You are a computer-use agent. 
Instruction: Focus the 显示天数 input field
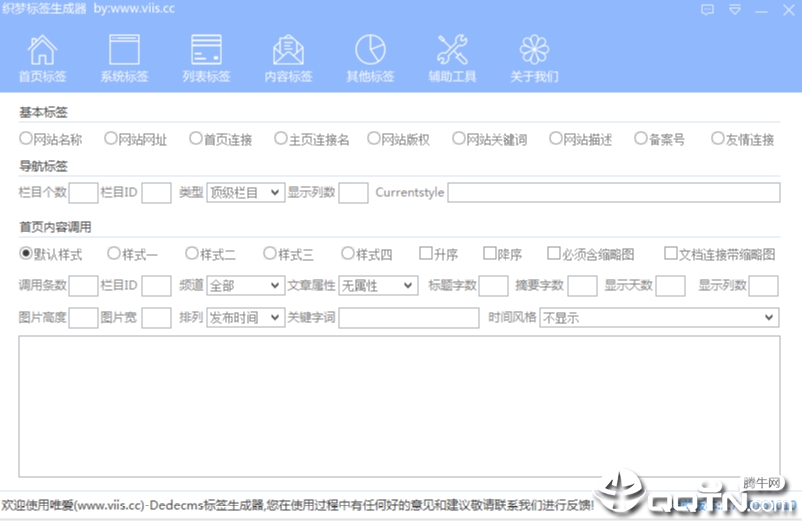click(671, 286)
